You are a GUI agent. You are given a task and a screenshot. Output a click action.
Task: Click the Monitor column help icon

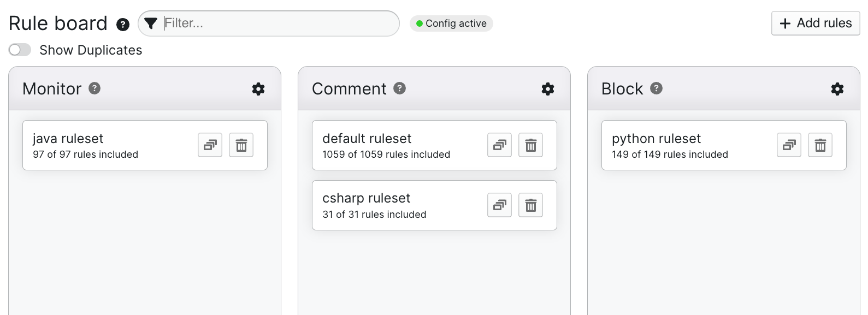(x=95, y=88)
